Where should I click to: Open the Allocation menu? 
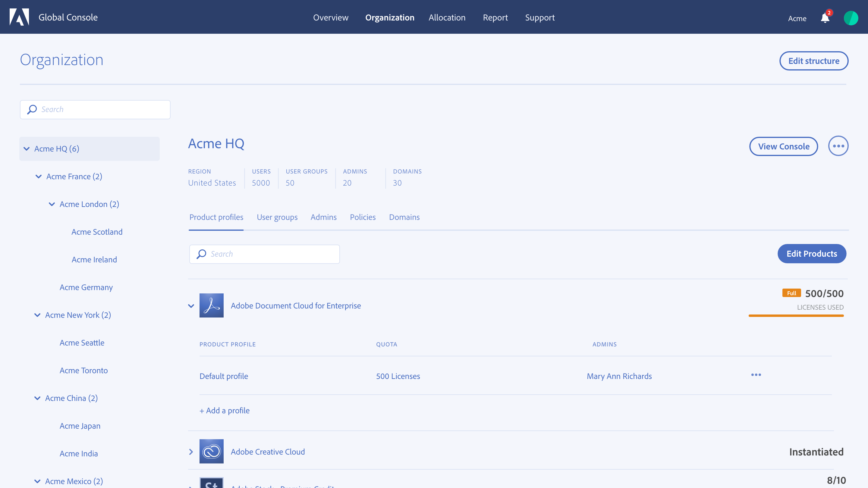click(x=447, y=17)
